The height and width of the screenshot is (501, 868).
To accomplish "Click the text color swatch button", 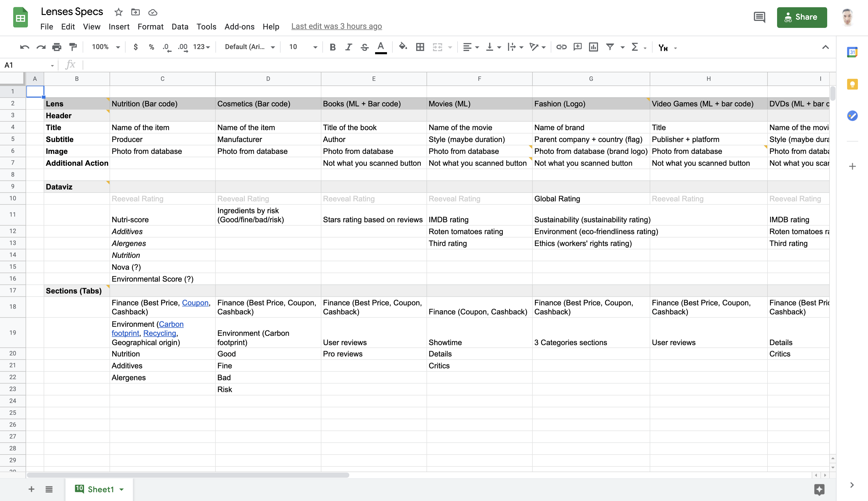I will (381, 47).
